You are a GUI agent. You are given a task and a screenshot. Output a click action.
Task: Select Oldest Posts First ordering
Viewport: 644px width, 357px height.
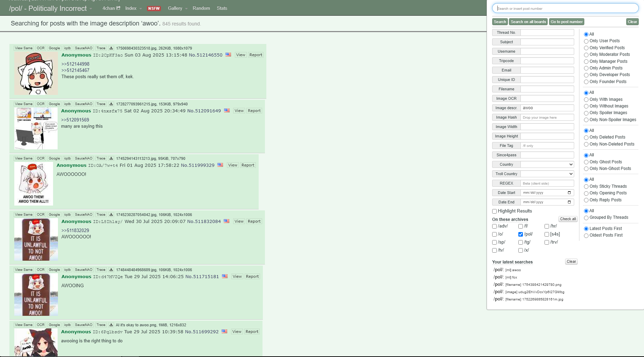tap(586, 236)
